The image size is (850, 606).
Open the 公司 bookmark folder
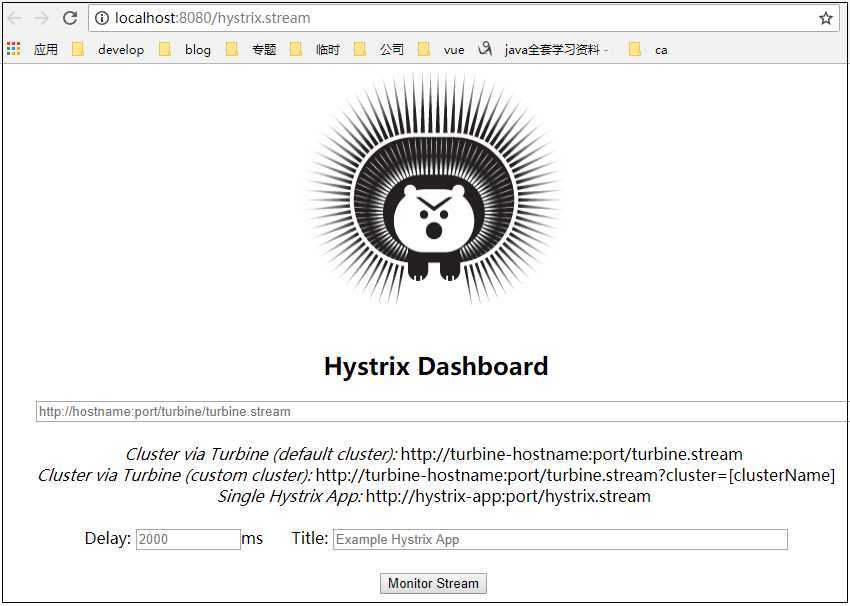378,49
